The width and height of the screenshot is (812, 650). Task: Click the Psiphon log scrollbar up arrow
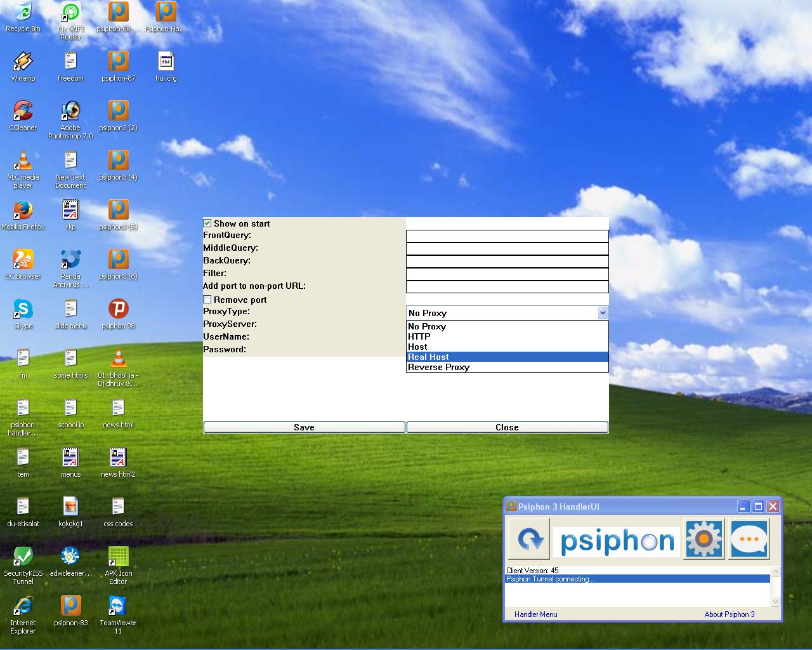[x=775, y=571]
